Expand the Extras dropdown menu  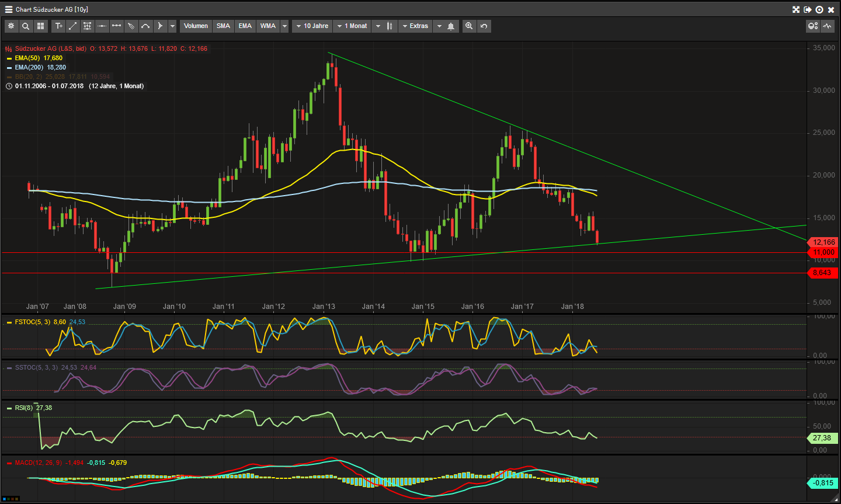[415, 26]
